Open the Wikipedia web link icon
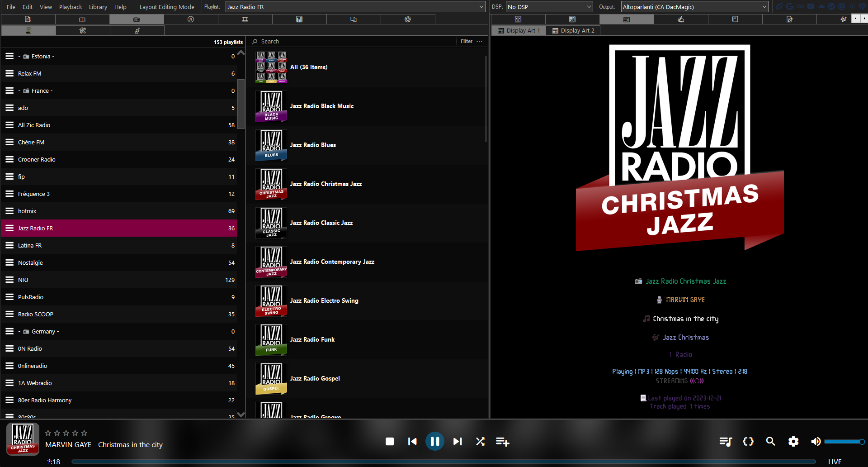The height and width of the screenshot is (467, 868). [852, 6]
